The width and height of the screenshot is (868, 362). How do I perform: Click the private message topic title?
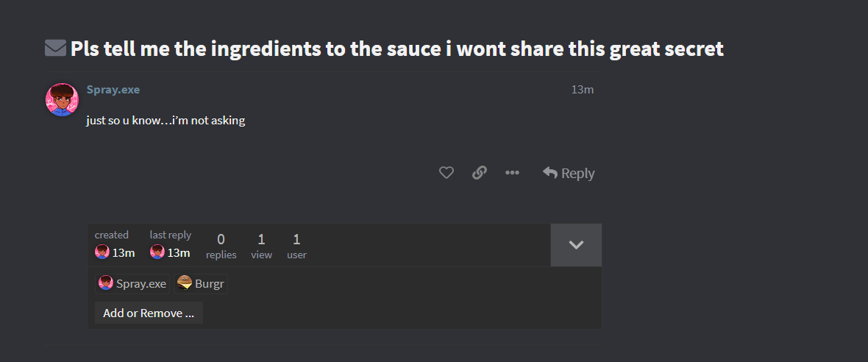click(x=397, y=49)
